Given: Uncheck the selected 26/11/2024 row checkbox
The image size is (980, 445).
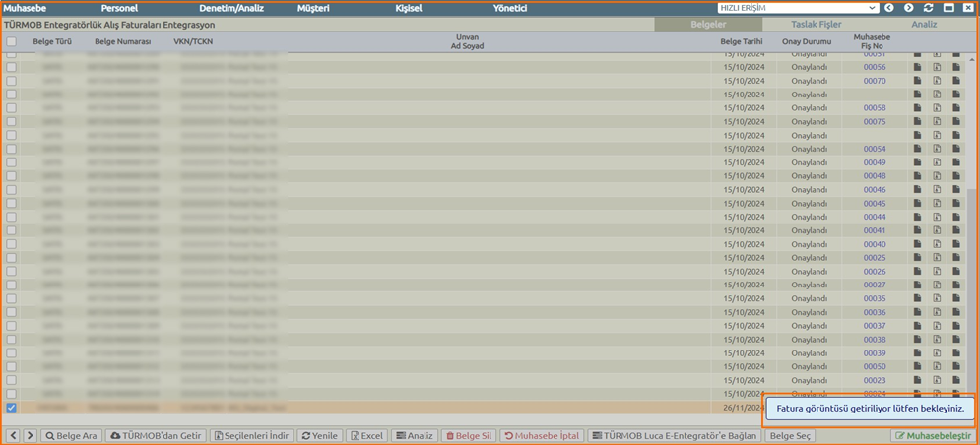Looking at the screenshot, I should click(11, 408).
